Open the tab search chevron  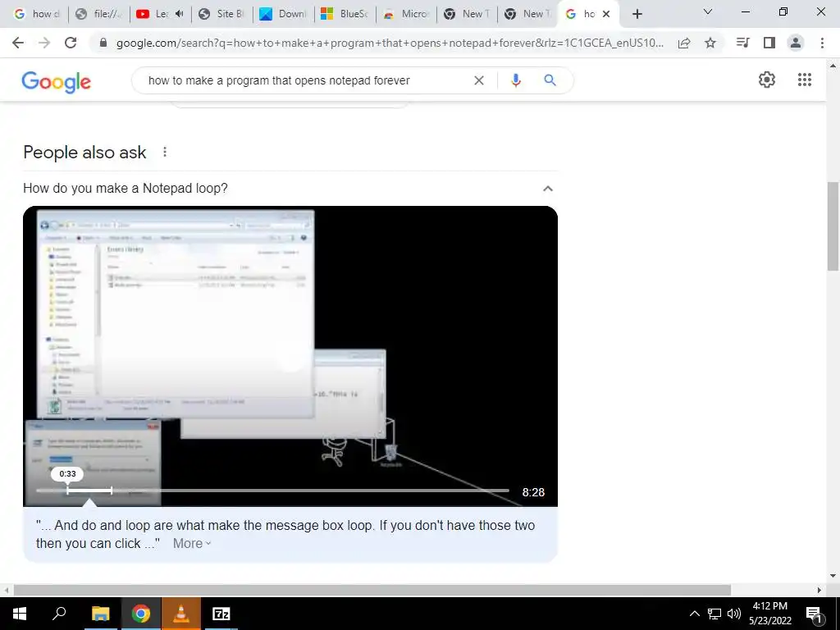click(708, 11)
